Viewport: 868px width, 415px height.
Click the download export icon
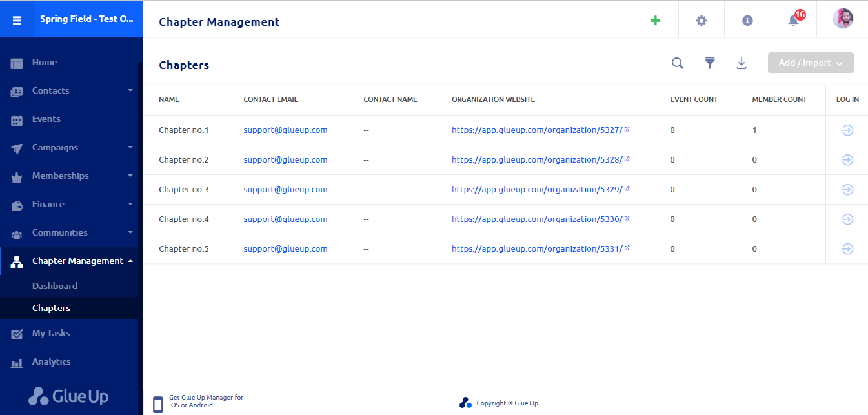[x=742, y=63]
